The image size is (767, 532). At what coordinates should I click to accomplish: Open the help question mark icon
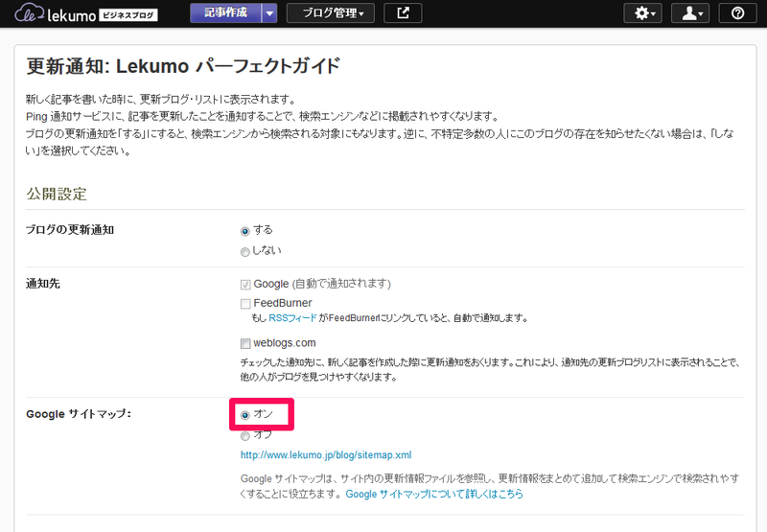point(737,13)
